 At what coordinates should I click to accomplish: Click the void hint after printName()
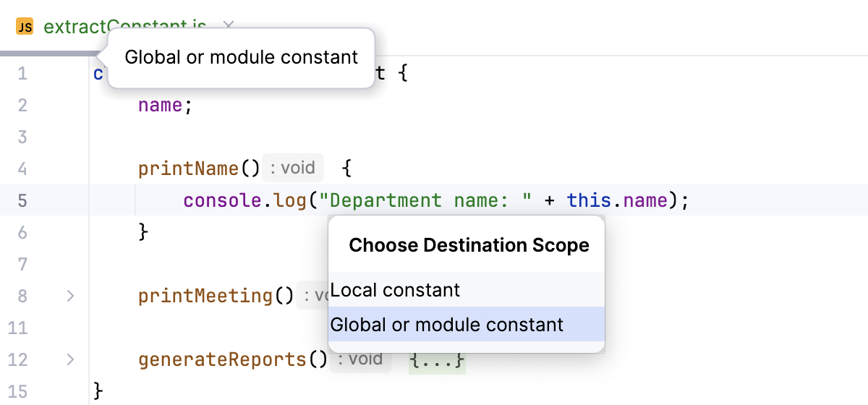tap(292, 169)
